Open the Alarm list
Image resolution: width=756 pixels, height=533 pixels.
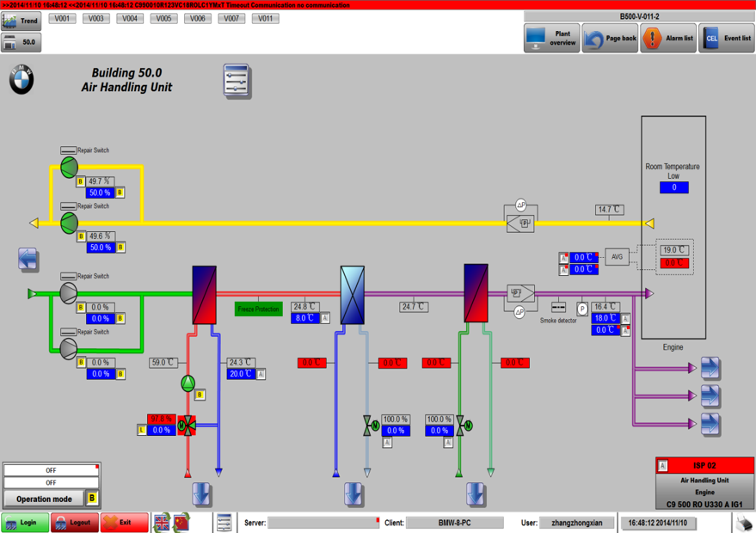[668, 38]
